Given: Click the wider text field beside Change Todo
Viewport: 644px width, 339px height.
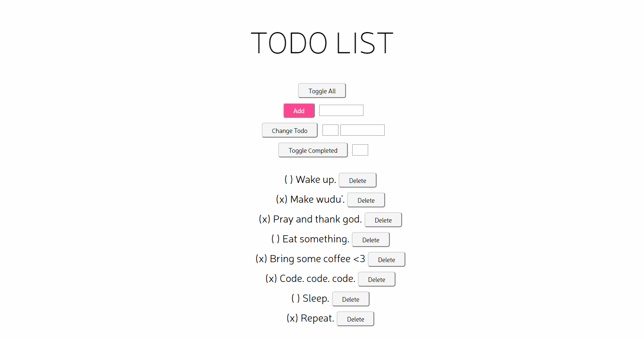Looking at the screenshot, I should 362,130.
